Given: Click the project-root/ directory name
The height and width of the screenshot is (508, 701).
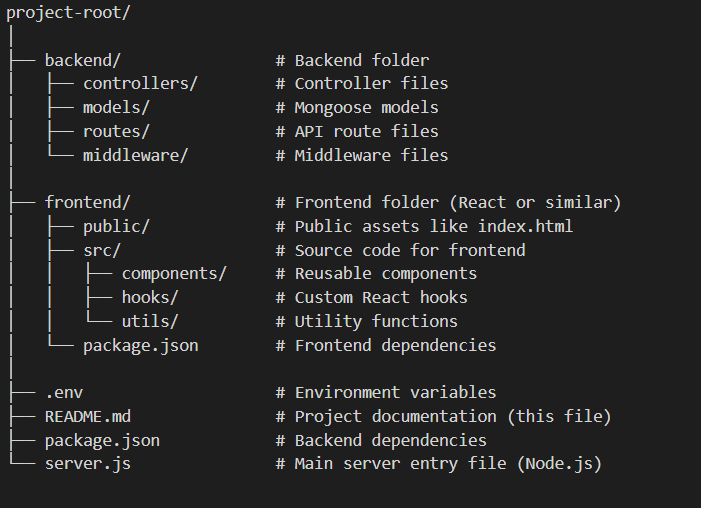Looking at the screenshot, I should click(68, 13).
